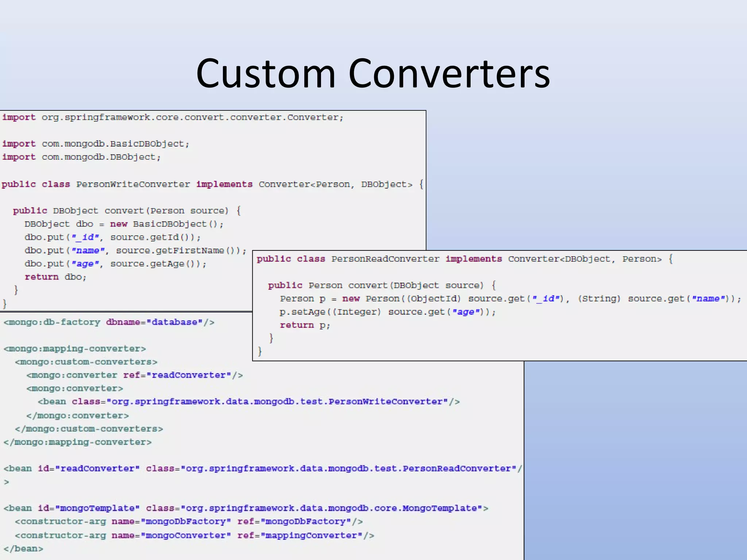This screenshot has height=560, width=747.
Task: Click 'public DBObject convert(Person source) {' line
Action: (127, 211)
